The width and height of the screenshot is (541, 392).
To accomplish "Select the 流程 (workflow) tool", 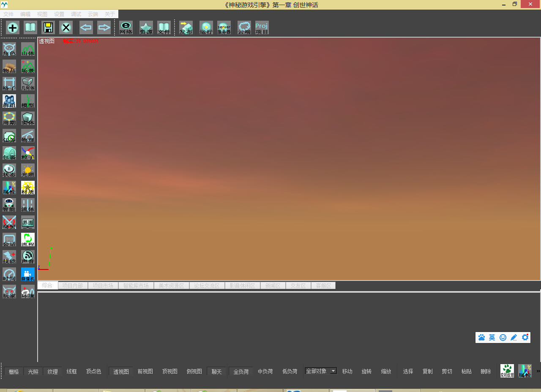I will tap(28, 240).
